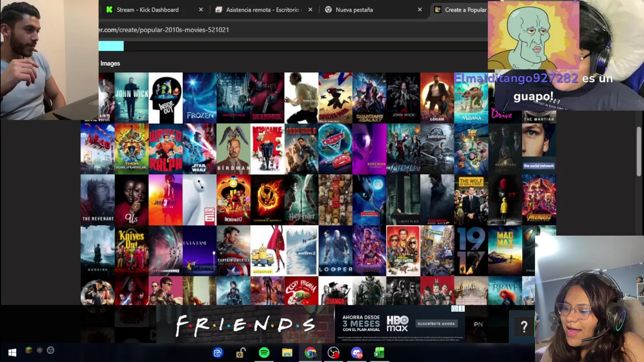Viewport: 644px width, 362px height.
Task: Pick the 1917 poster
Action: tap(471, 250)
